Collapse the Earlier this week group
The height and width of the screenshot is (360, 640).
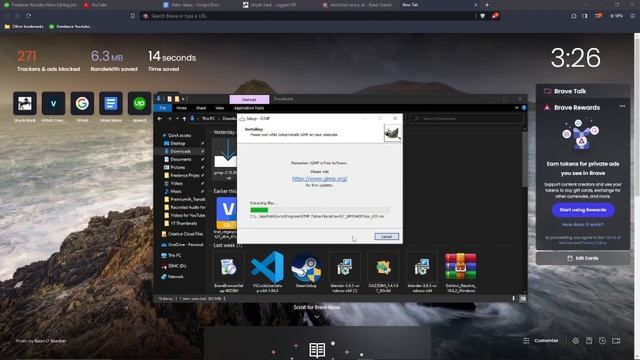211,191
